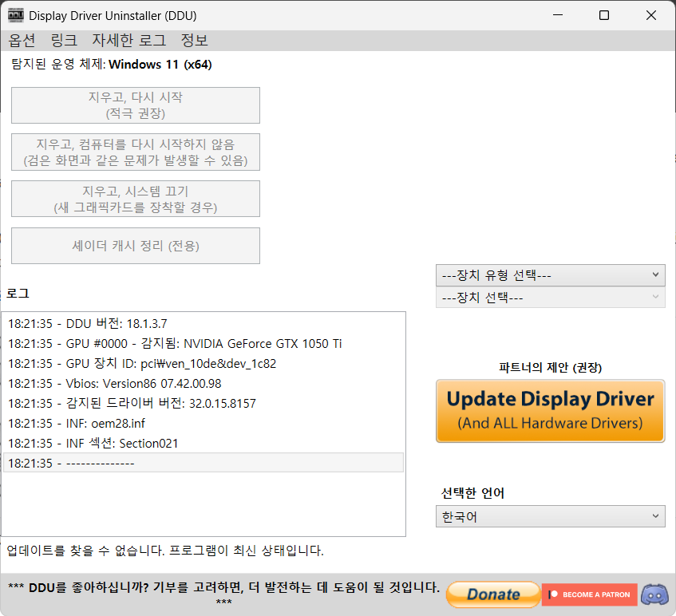Image resolution: width=676 pixels, height=616 pixels.
Task: Select the INF 섹션: Section021 log row
Action: point(204,443)
